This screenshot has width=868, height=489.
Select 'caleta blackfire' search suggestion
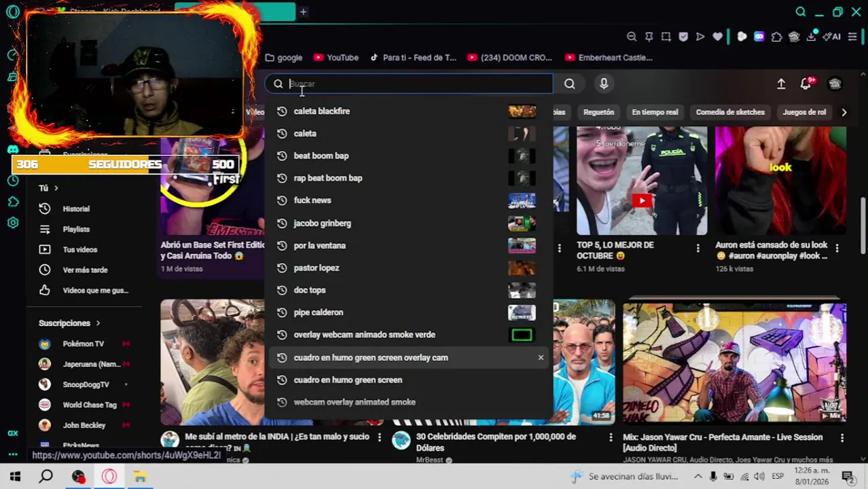408,111
